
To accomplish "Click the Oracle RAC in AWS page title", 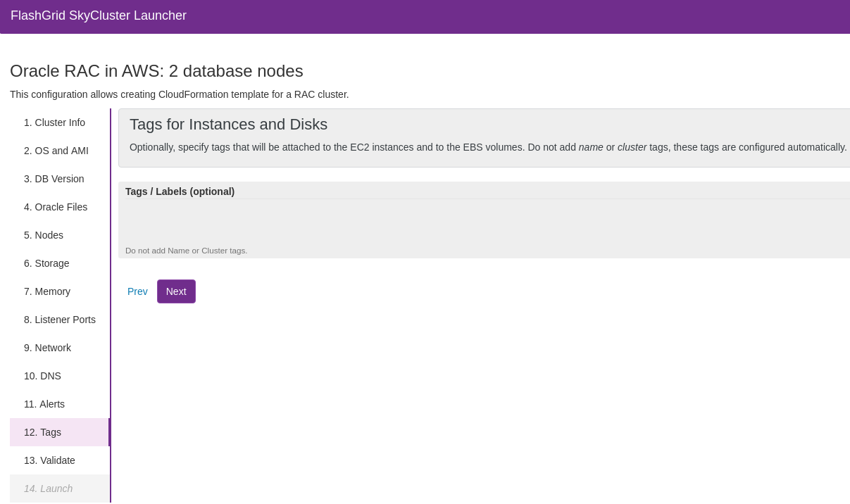I will [x=156, y=71].
